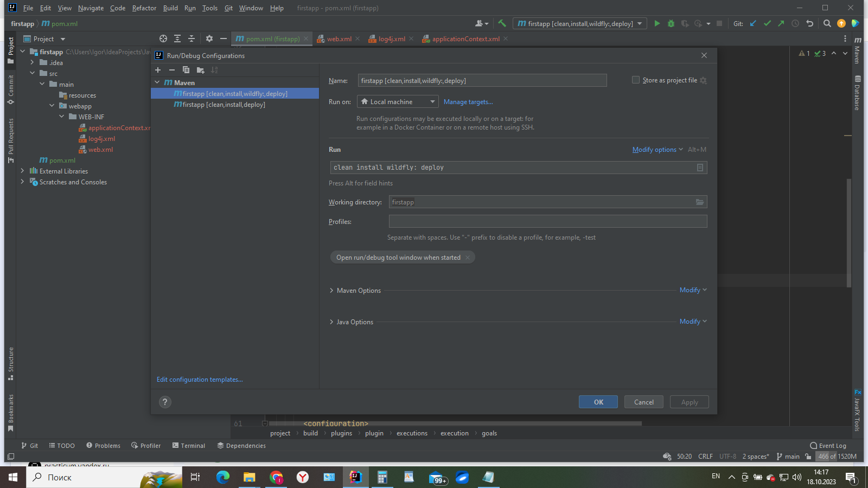The height and width of the screenshot is (488, 868).
Task: Open Project panel settings gear
Action: pos(209,38)
